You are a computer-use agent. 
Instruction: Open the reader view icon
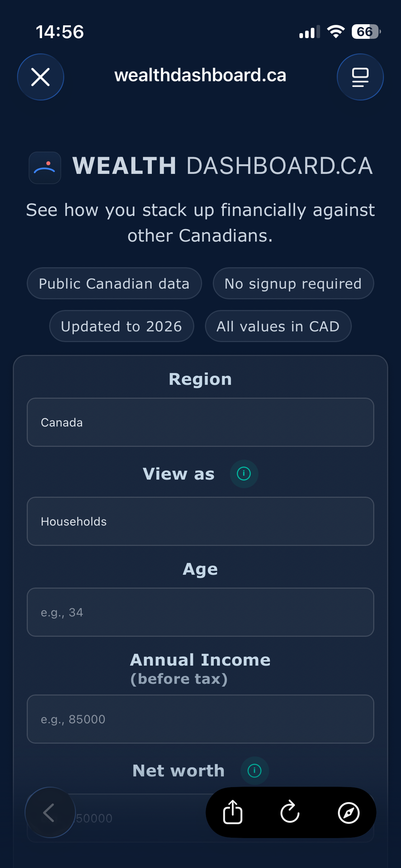(x=360, y=77)
